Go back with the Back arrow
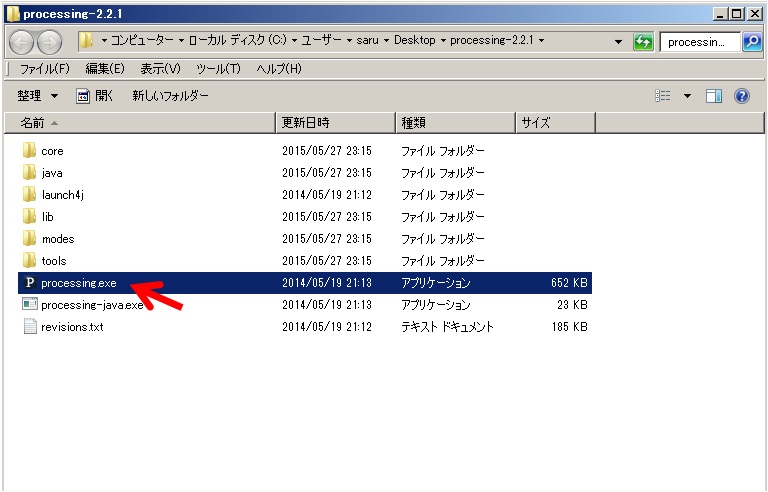The width and height of the screenshot is (768, 492). [x=21, y=42]
